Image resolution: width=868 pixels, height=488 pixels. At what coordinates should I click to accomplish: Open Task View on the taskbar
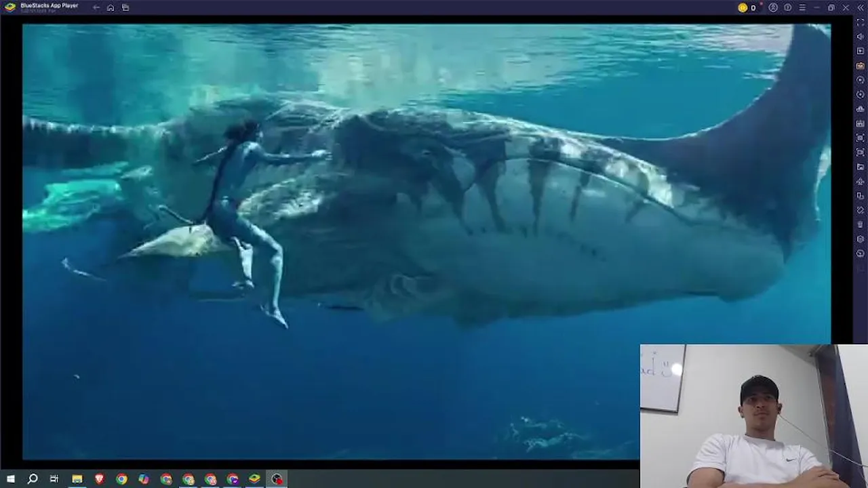54,479
